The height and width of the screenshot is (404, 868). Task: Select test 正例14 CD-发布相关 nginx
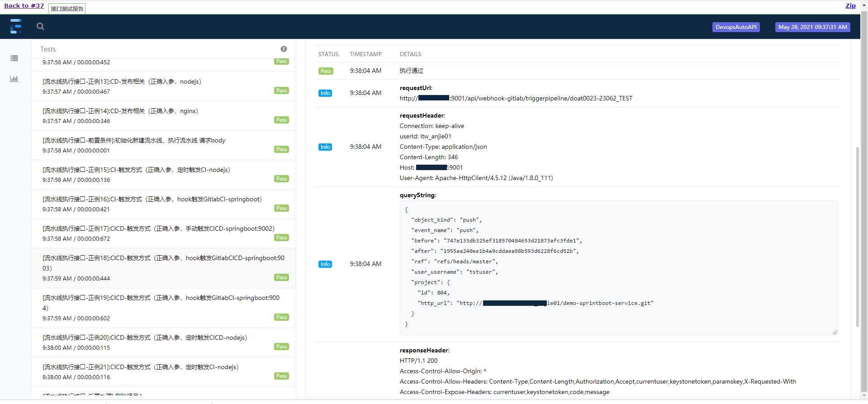point(163,116)
